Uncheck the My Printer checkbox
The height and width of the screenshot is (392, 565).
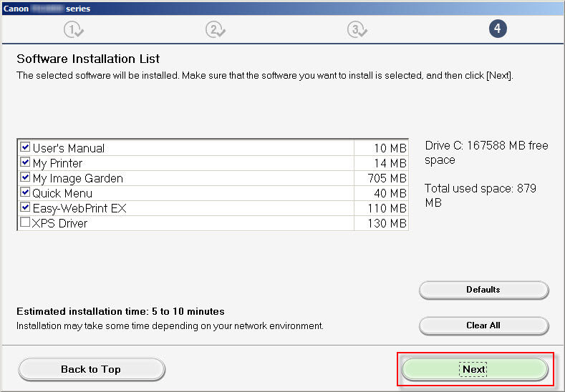26,162
